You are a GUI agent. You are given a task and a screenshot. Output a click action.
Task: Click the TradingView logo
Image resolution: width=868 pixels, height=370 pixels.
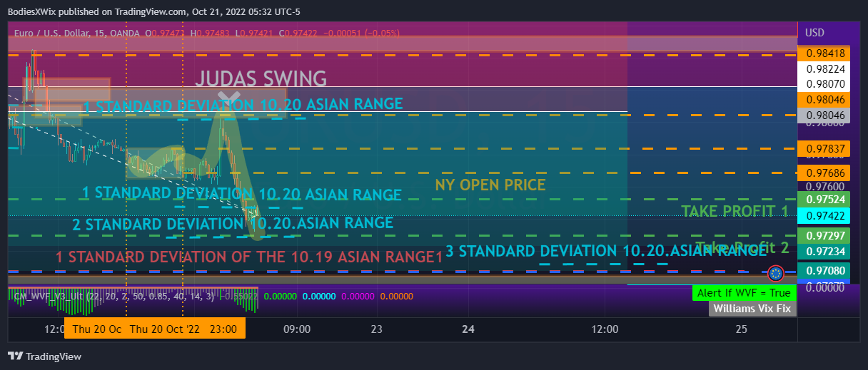pos(44,356)
